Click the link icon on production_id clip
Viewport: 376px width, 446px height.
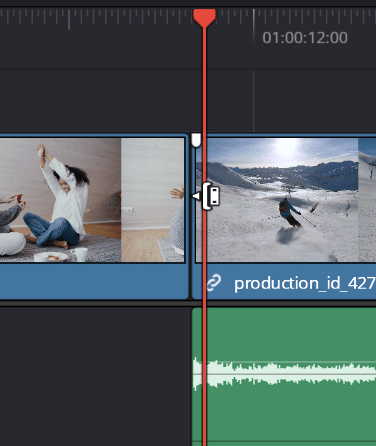click(214, 283)
